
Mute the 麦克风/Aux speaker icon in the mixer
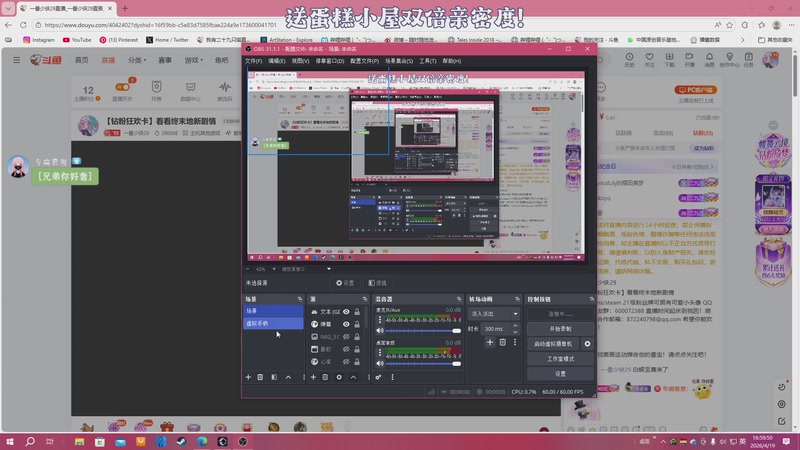tap(380, 331)
